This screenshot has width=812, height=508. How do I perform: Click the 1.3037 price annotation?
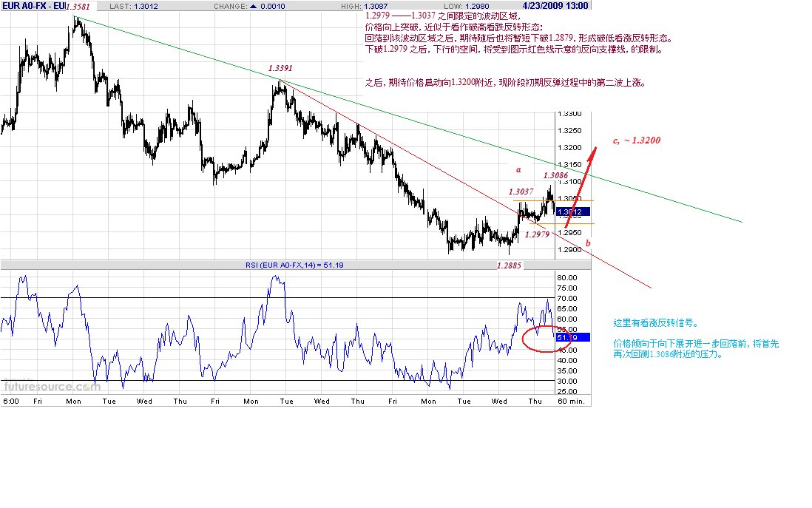(x=521, y=192)
